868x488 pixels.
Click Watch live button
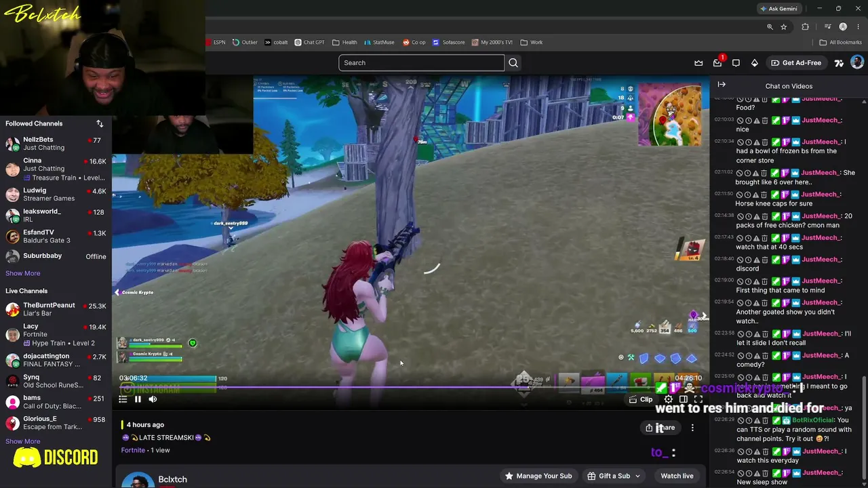677,476
